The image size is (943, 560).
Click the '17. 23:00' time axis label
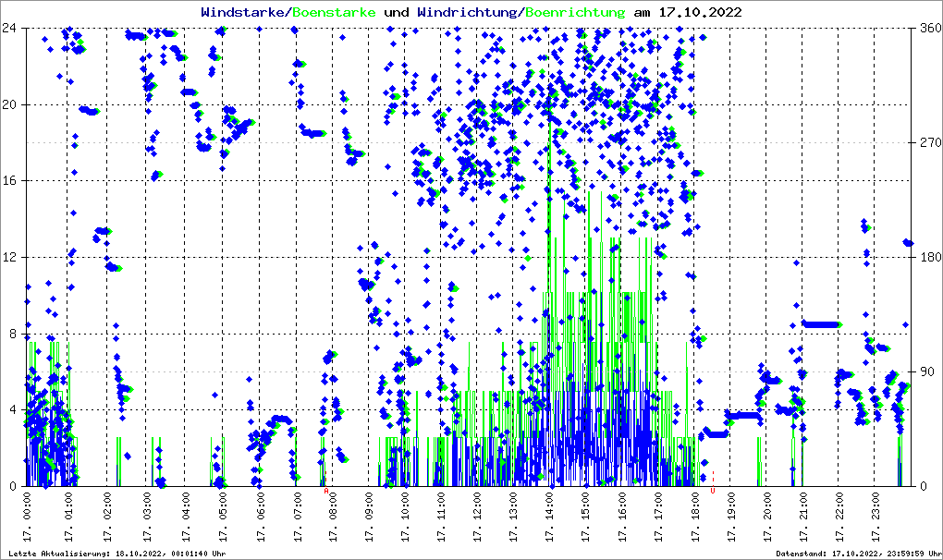(875, 517)
